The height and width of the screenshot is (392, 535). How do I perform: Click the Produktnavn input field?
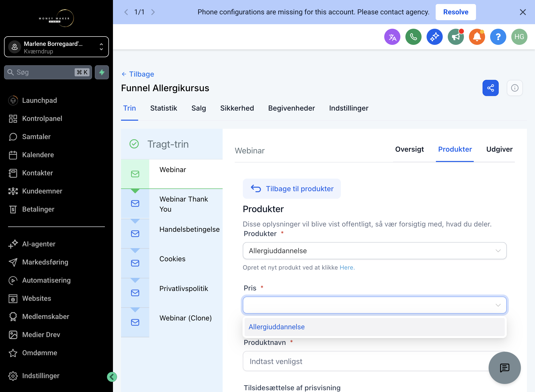(374, 361)
